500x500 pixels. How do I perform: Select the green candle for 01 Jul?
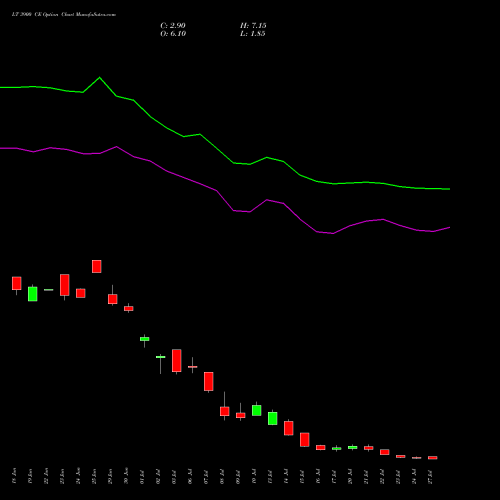(x=145, y=339)
